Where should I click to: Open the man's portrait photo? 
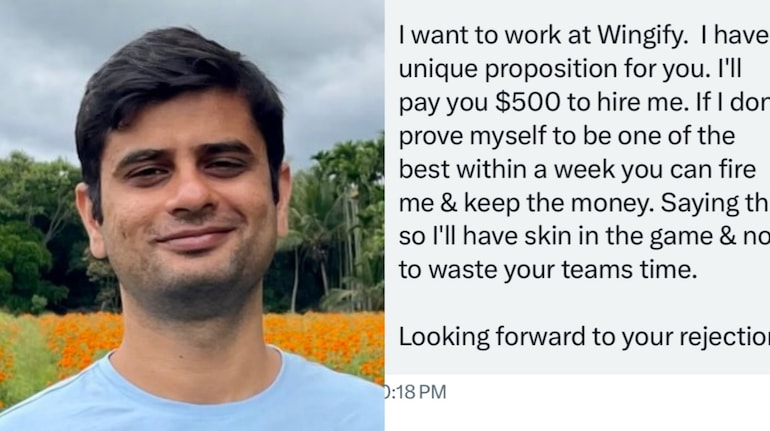tap(192, 216)
